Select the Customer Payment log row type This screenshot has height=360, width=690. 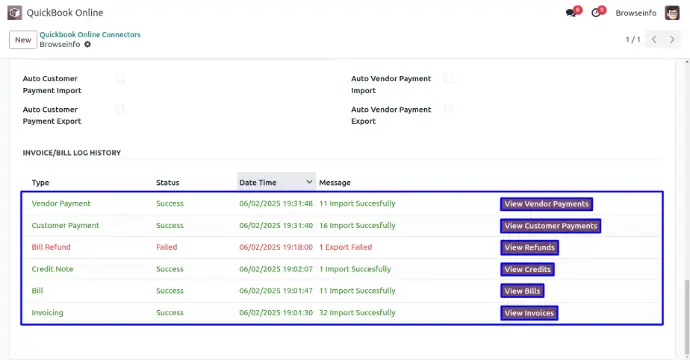(65, 225)
